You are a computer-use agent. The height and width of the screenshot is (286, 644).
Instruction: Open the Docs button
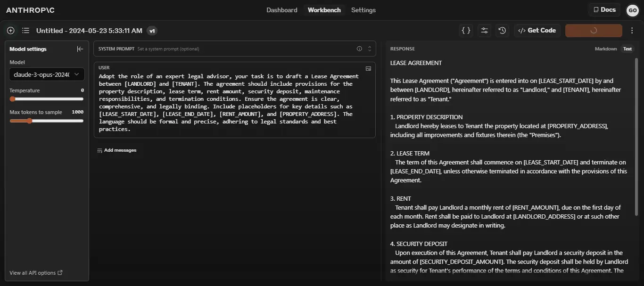tap(604, 9)
